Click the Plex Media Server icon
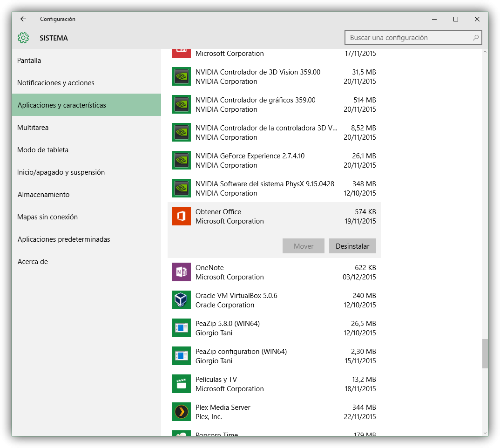Image resolution: width=500 pixels, height=448 pixels. 182,412
